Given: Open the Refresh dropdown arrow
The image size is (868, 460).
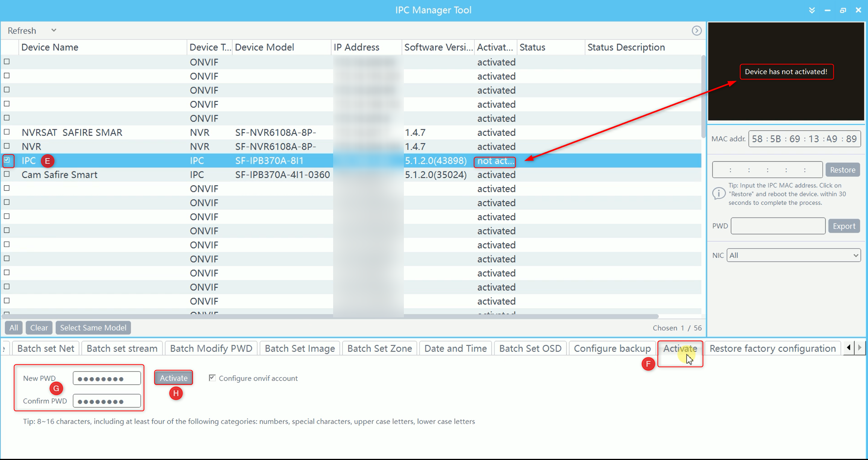Looking at the screenshot, I should point(54,30).
